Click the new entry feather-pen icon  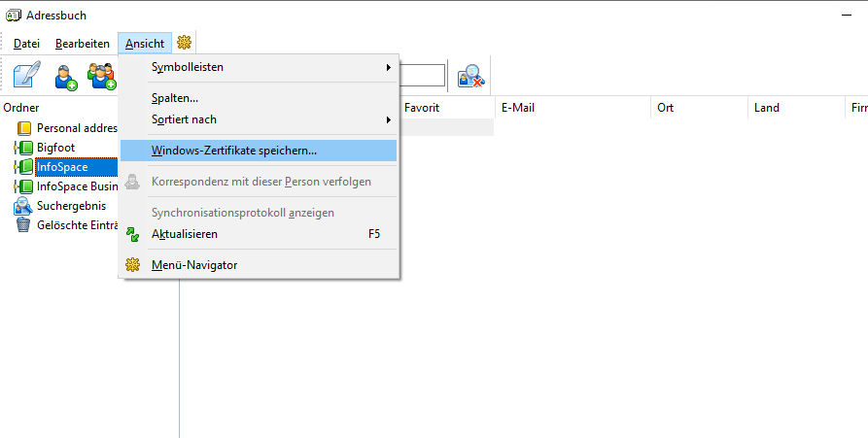coord(26,75)
